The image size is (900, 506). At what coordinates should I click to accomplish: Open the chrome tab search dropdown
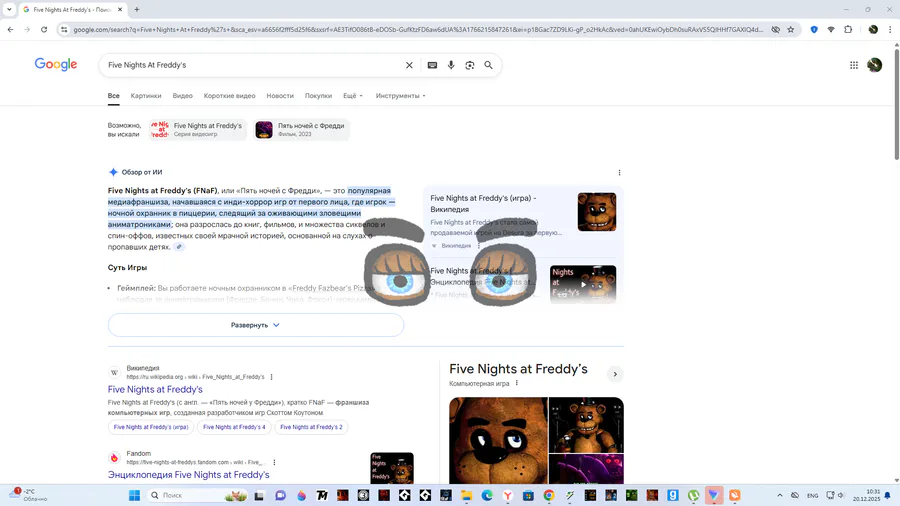point(9,9)
